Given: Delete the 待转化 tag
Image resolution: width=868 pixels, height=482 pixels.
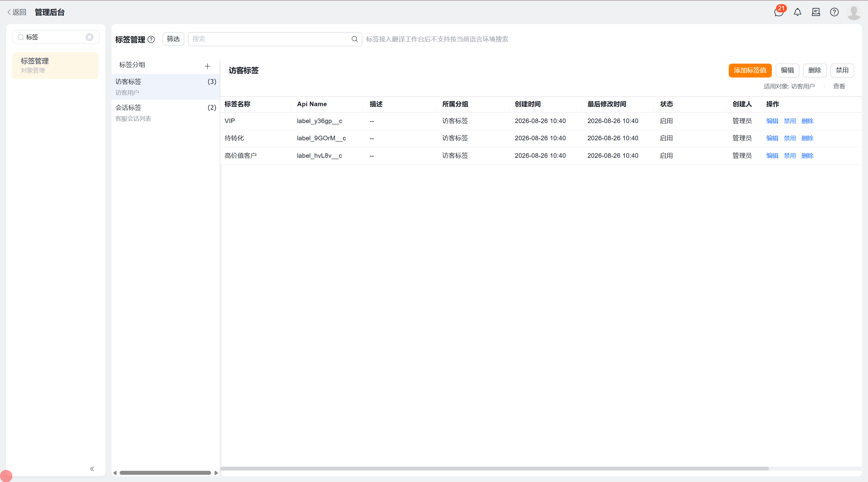Looking at the screenshot, I should (x=807, y=138).
